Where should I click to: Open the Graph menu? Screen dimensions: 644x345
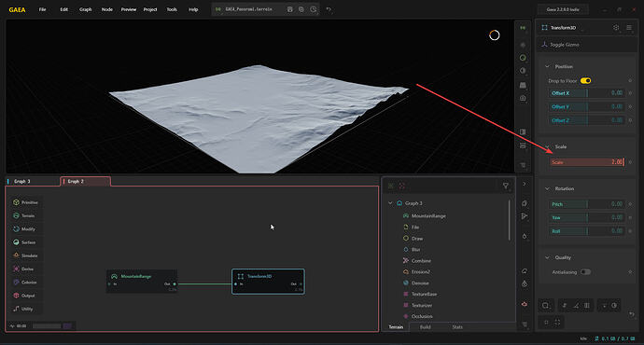[x=86, y=9]
